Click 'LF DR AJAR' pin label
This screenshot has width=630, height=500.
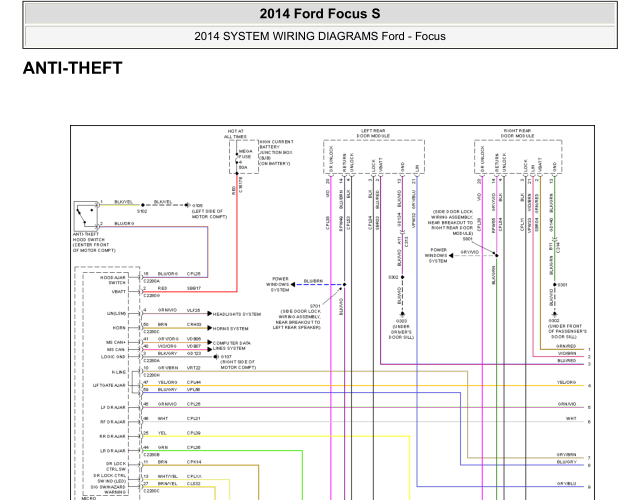[x=113, y=408]
